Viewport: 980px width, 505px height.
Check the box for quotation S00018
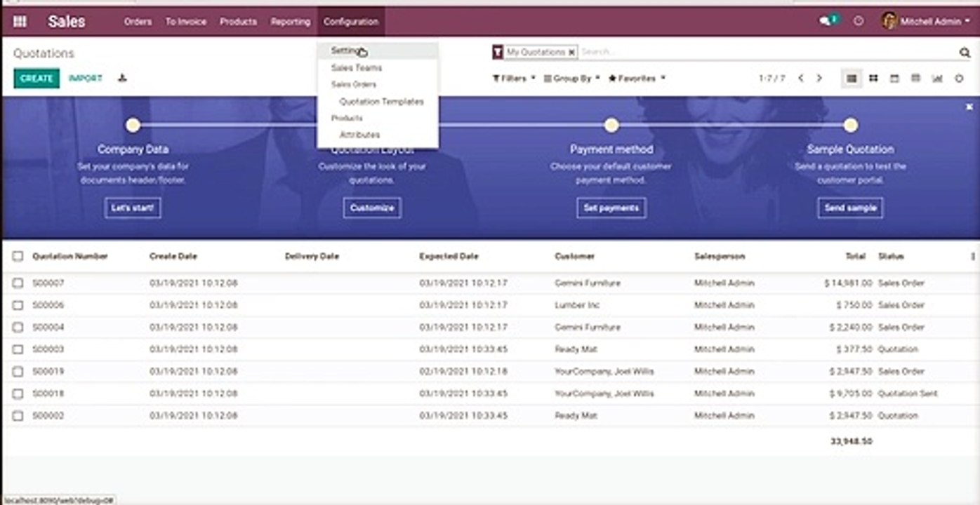tap(18, 394)
